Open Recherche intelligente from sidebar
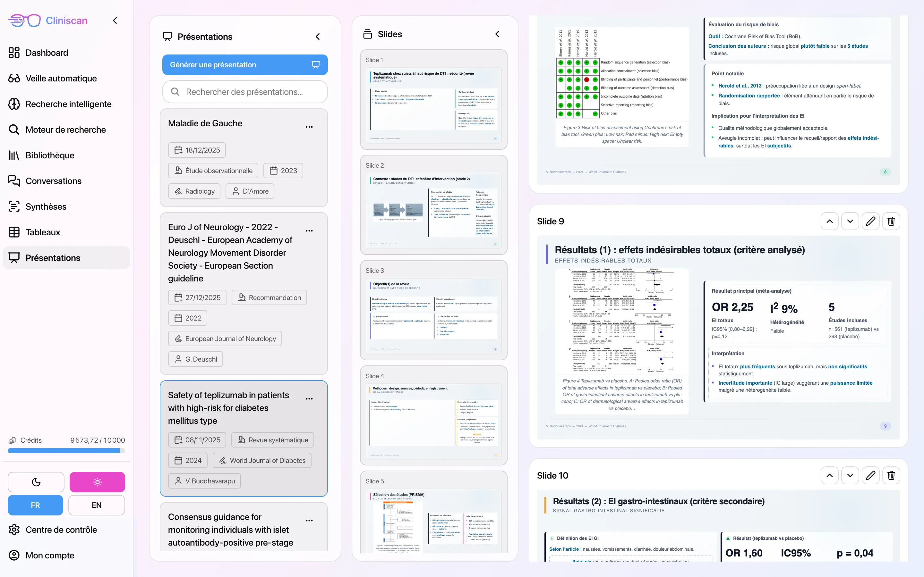This screenshot has width=924, height=577. click(x=68, y=104)
